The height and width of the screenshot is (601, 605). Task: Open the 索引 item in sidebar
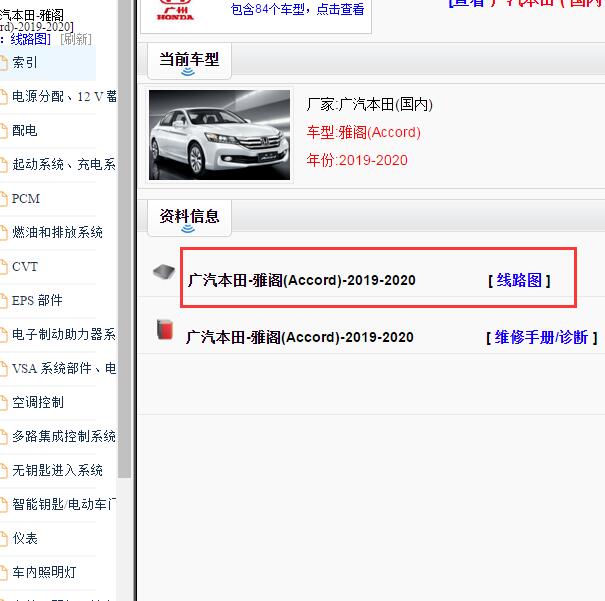coord(25,62)
